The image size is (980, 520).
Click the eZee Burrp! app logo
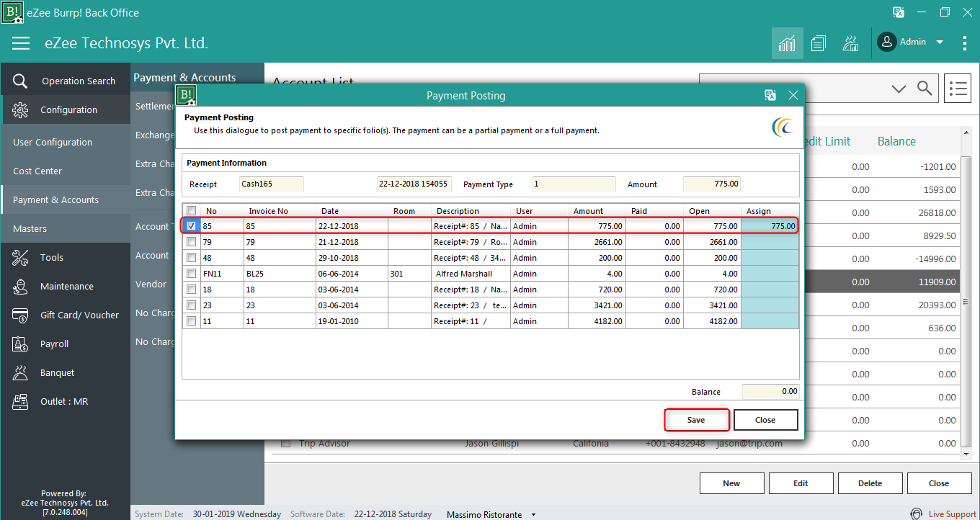click(12, 12)
